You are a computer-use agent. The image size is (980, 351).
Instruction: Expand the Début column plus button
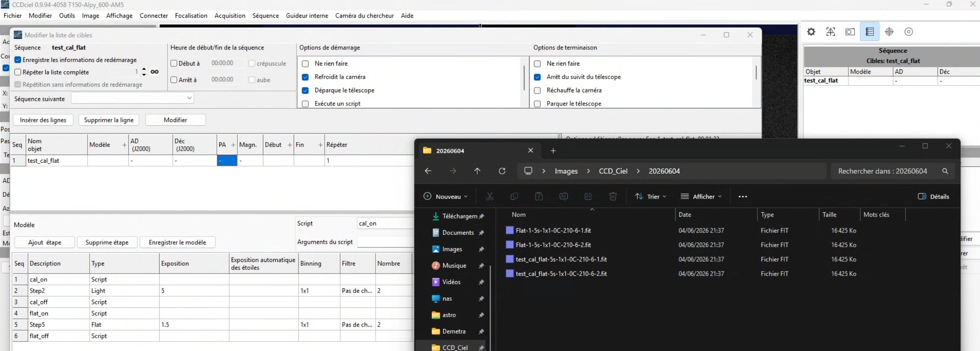[x=290, y=145]
